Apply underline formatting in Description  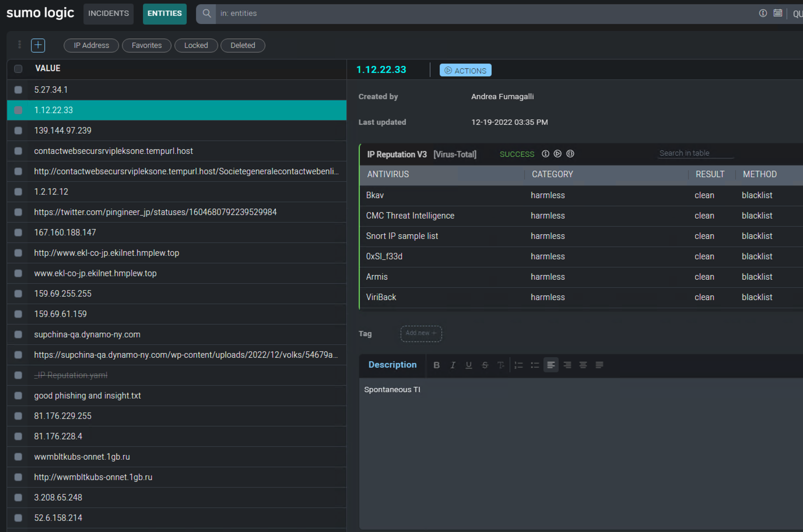point(468,365)
